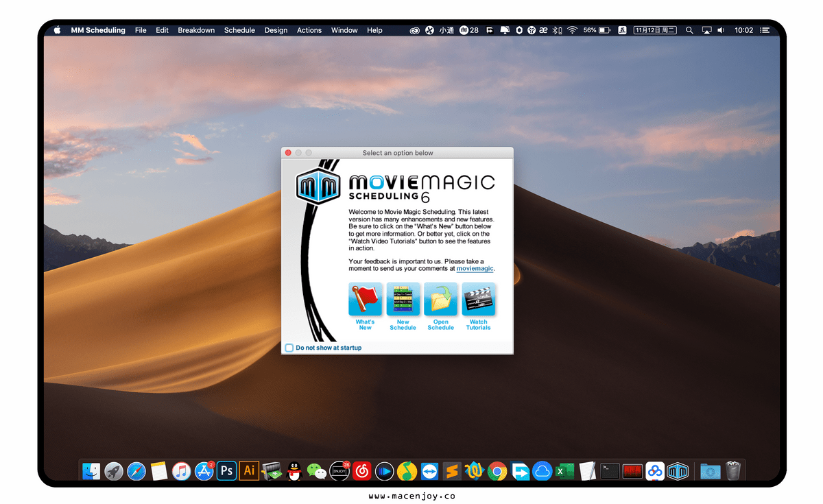Screen dimensions: 823x504
Task: Click the Creative Cloud menu bar icon
Action: pyautogui.click(x=414, y=30)
